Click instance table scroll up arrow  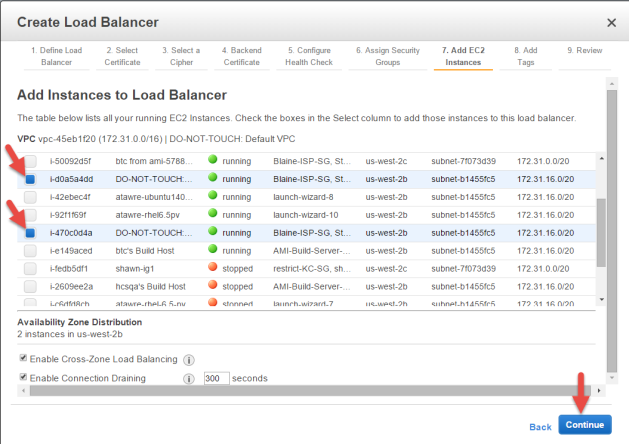click(x=601, y=158)
